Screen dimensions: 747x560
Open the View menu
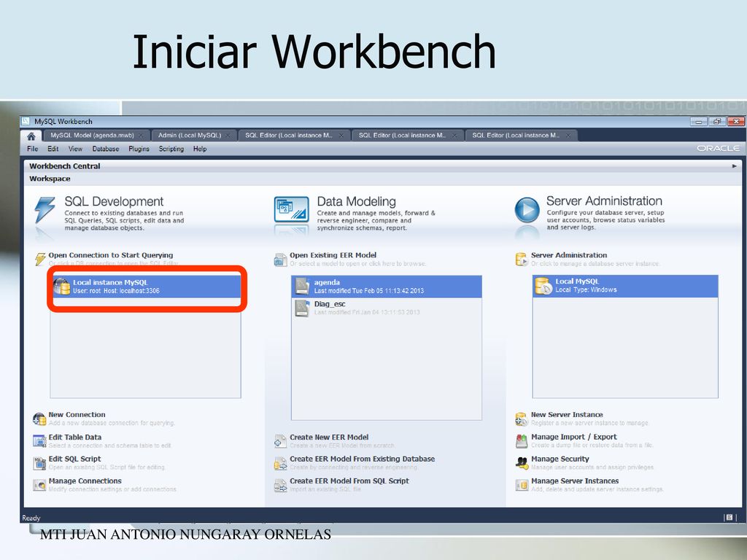pyautogui.click(x=75, y=149)
